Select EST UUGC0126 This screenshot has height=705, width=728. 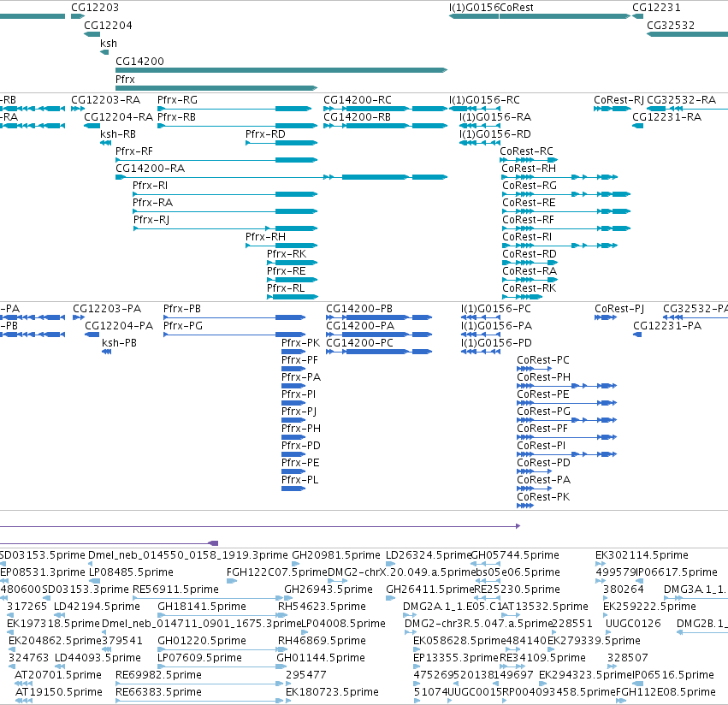click(633, 624)
